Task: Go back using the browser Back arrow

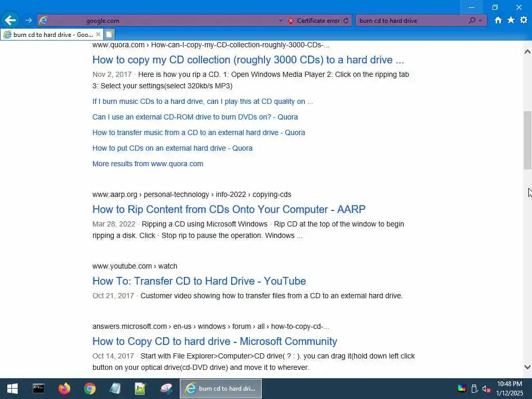Action: pos(10,20)
